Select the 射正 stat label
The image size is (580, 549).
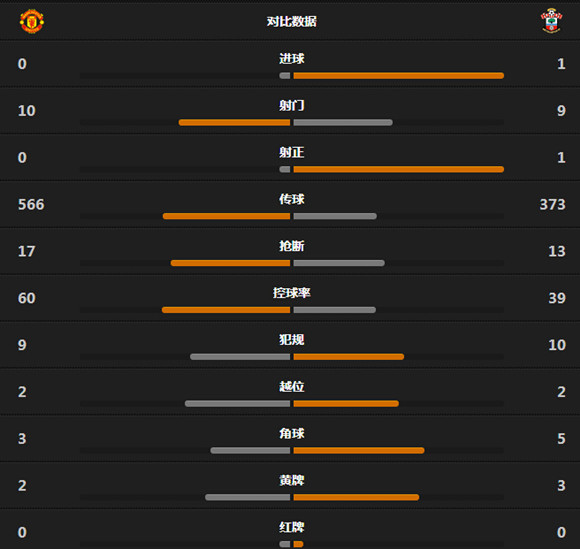pyautogui.click(x=291, y=152)
